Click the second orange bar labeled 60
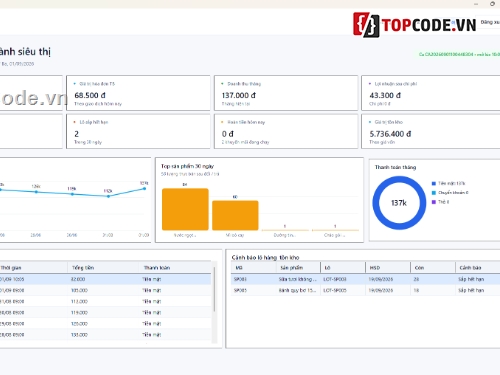 point(235,215)
